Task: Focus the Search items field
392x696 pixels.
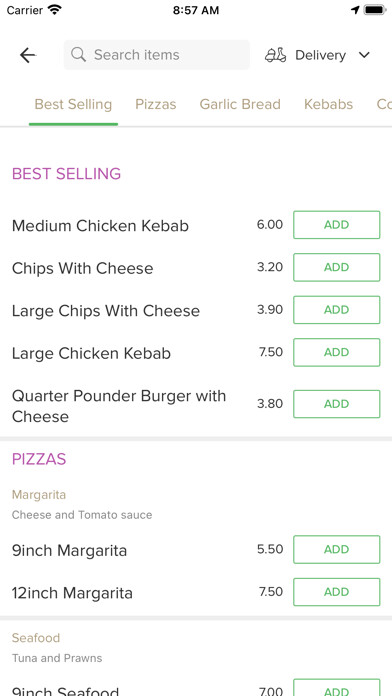Action: tap(157, 55)
